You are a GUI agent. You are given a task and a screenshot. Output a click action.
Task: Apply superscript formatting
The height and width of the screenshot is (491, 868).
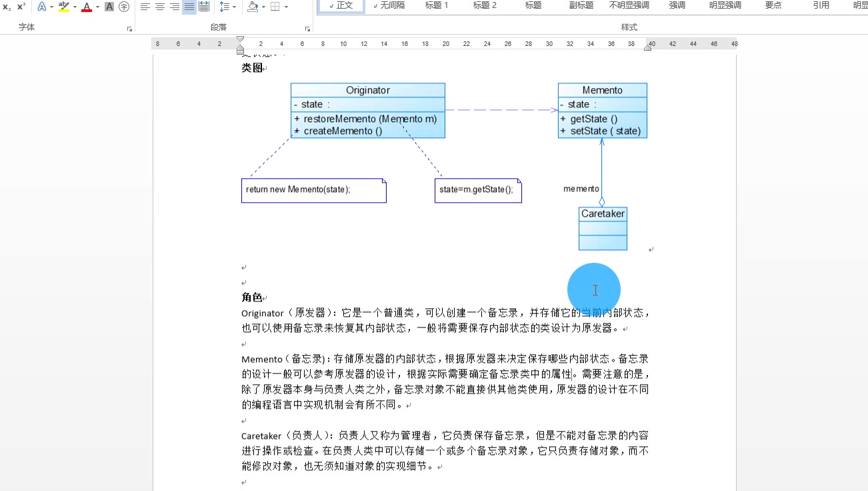tap(21, 7)
